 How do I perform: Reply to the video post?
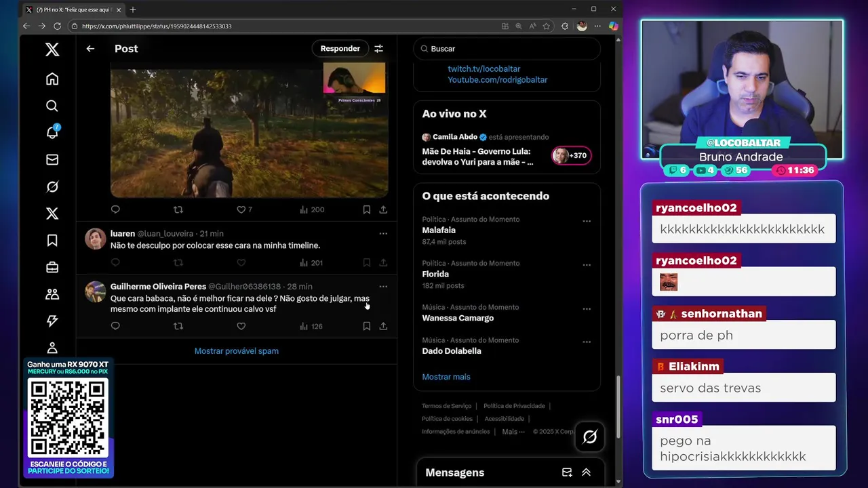(115, 209)
